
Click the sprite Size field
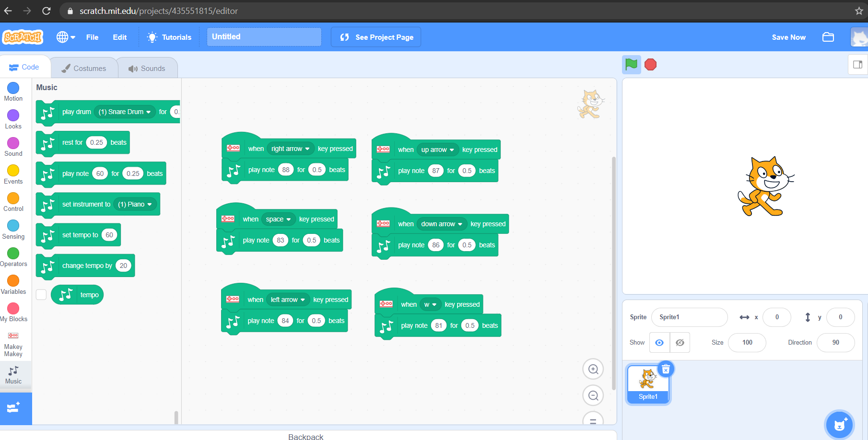pyautogui.click(x=747, y=343)
